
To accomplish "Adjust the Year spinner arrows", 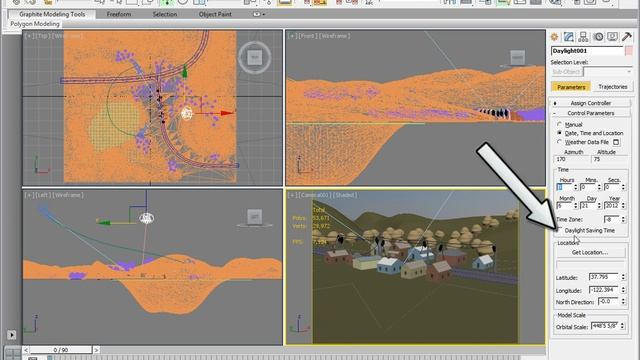I will click(623, 206).
